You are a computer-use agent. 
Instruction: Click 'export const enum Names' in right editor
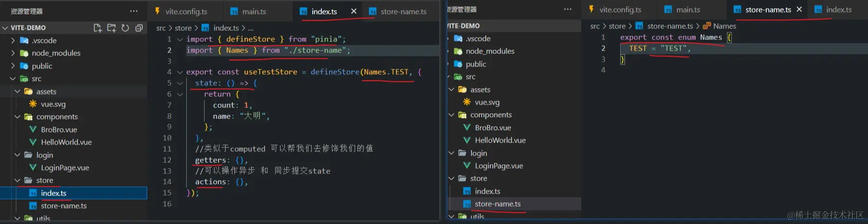(x=671, y=37)
